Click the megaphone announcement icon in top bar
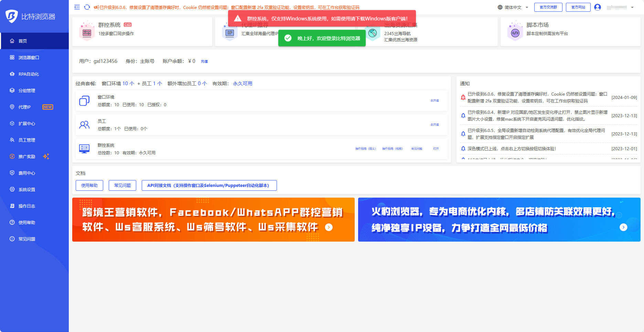 click(96, 7)
